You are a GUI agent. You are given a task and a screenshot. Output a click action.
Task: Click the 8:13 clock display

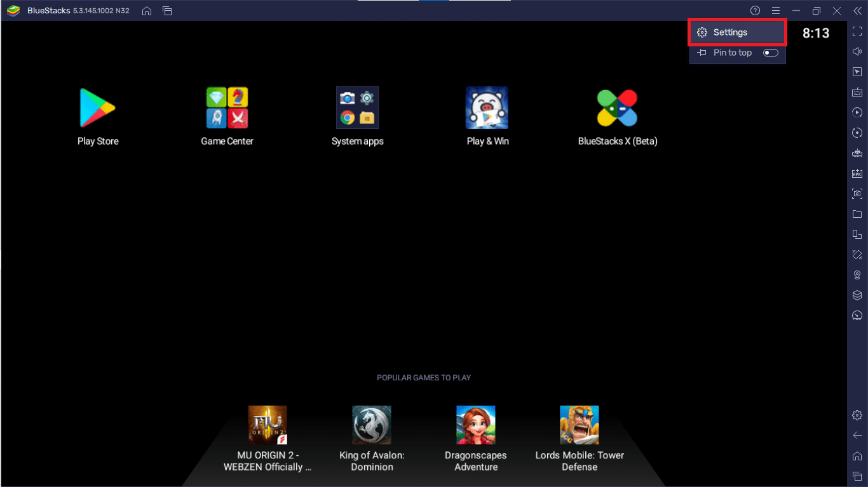point(816,33)
